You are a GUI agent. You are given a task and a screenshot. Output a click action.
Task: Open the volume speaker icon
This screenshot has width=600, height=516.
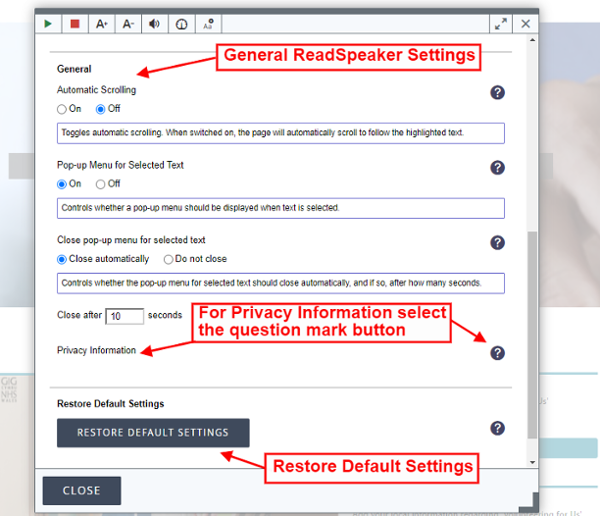pos(155,24)
